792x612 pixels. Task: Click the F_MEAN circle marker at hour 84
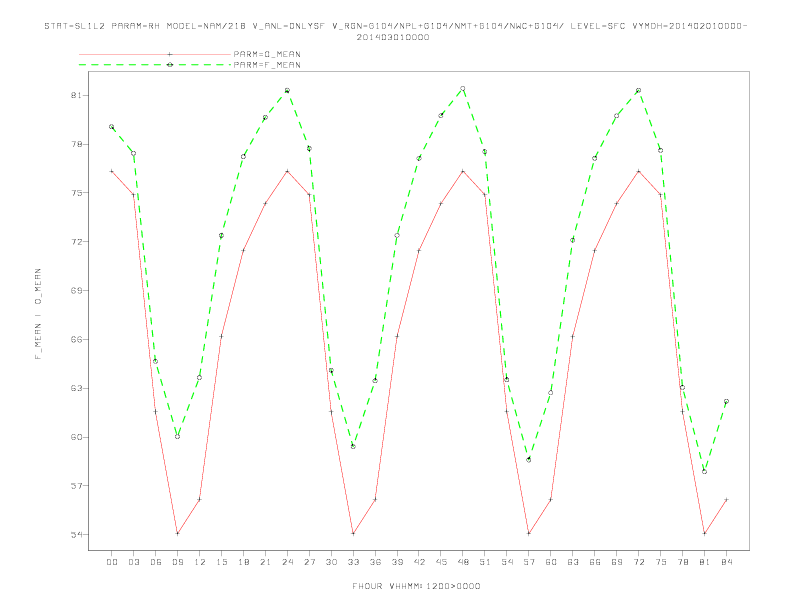coord(726,401)
